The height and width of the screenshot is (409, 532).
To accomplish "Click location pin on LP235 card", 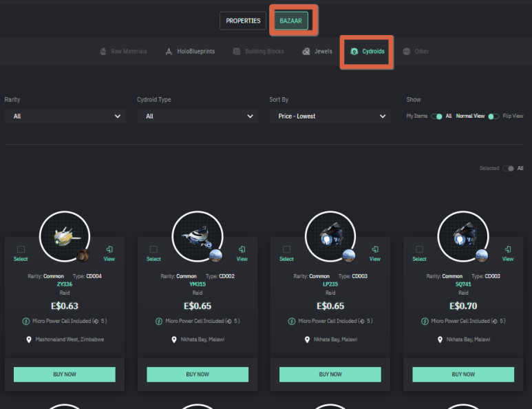I will click(307, 339).
